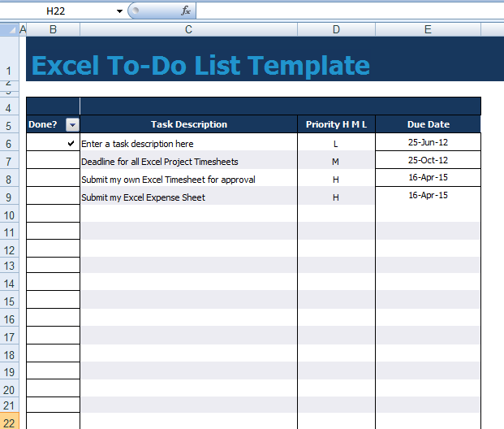Click the empty Done cell in row 7

53,159
